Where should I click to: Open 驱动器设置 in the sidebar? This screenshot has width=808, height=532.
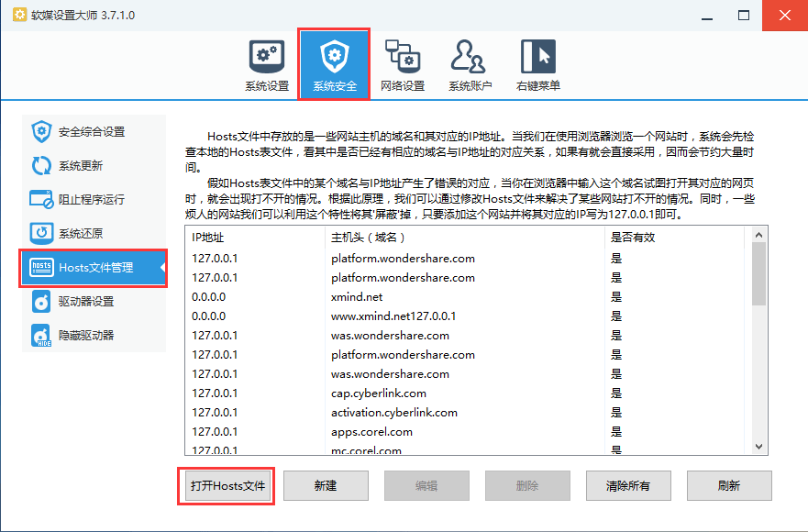(x=94, y=302)
